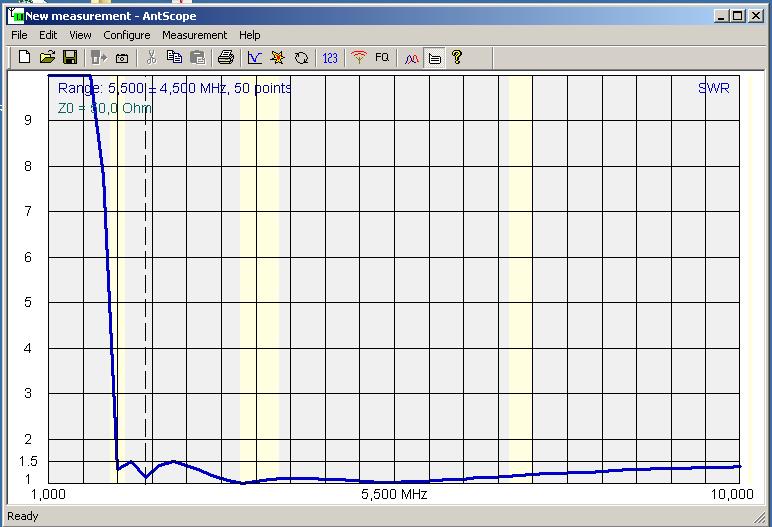Image resolution: width=772 pixels, height=527 pixels.
Task: Open the View menu
Action: [80, 35]
